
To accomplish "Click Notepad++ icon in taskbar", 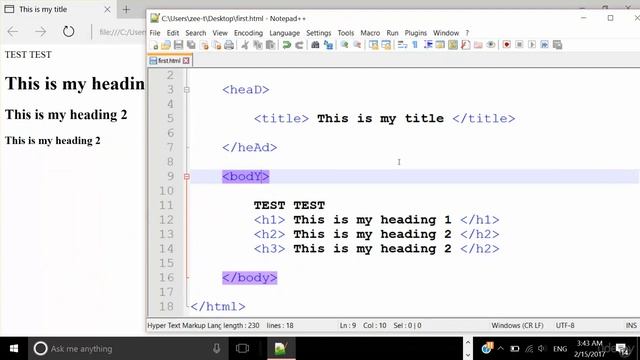I will click(281, 349).
